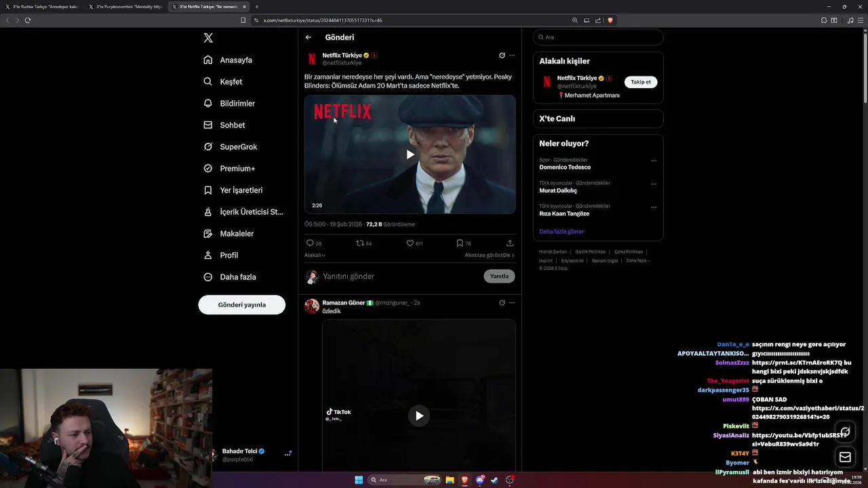Play the Netflix Peaky Blinders video
This screenshot has height=488, width=868.
[410, 155]
